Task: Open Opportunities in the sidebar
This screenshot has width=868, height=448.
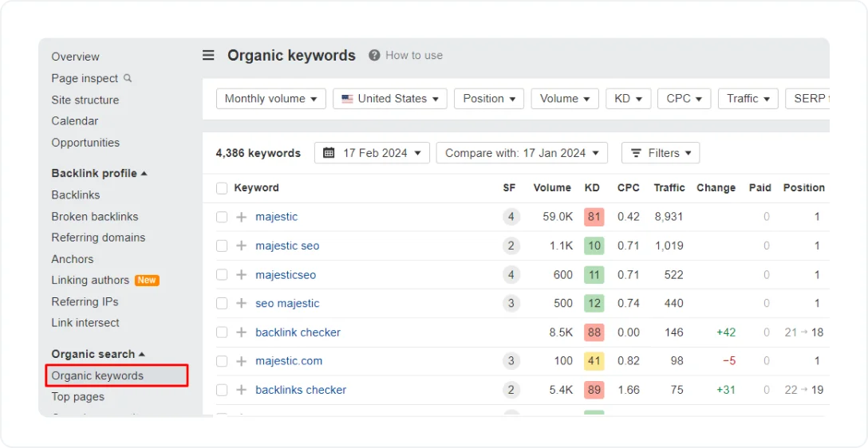Action: pyautogui.click(x=85, y=143)
